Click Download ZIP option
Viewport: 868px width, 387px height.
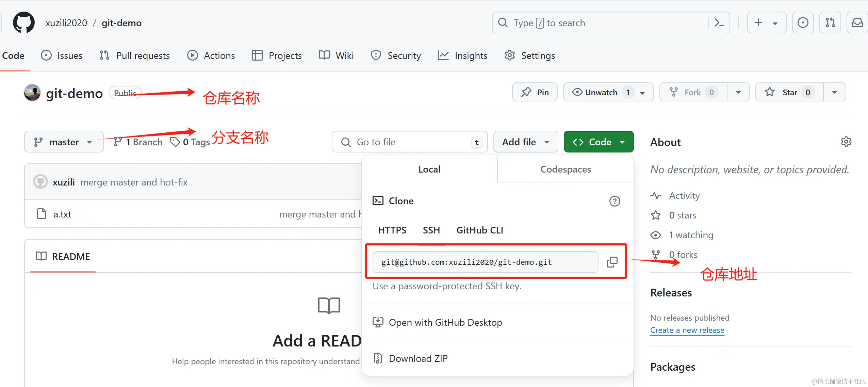(418, 358)
